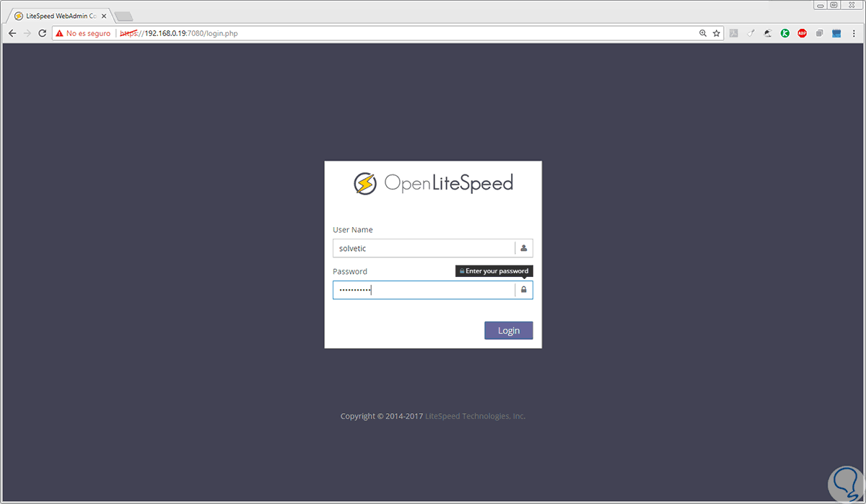Open the umbrella extension icon
The height and width of the screenshot is (504, 866).
(x=768, y=33)
